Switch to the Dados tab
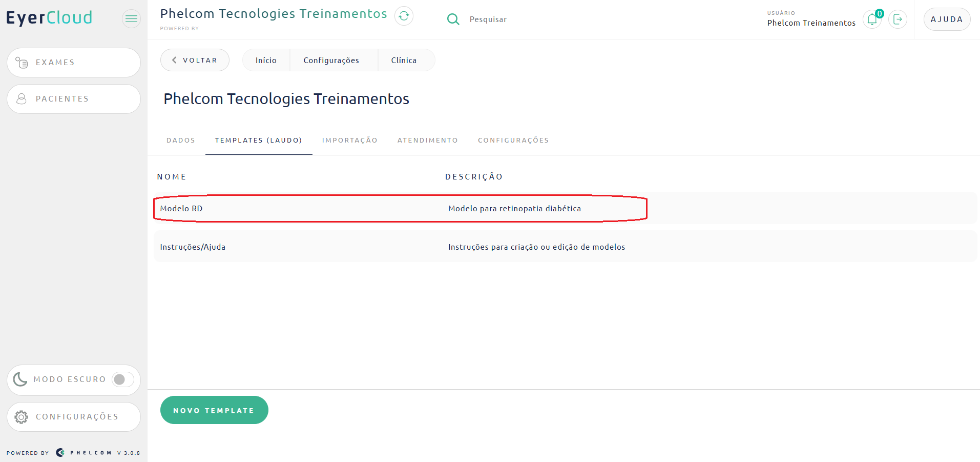The height and width of the screenshot is (462, 980). (181, 140)
